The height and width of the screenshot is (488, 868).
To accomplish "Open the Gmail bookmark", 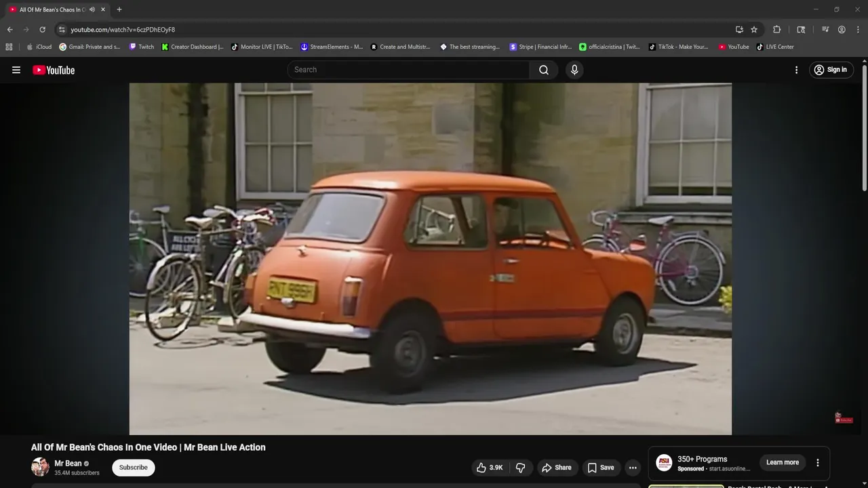I will pos(90,47).
